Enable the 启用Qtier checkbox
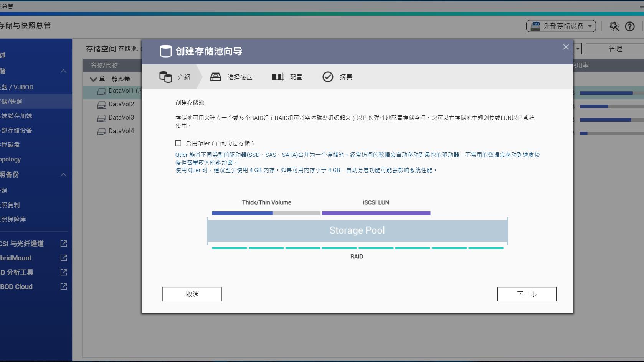The image size is (644, 362). pos(178,143)
